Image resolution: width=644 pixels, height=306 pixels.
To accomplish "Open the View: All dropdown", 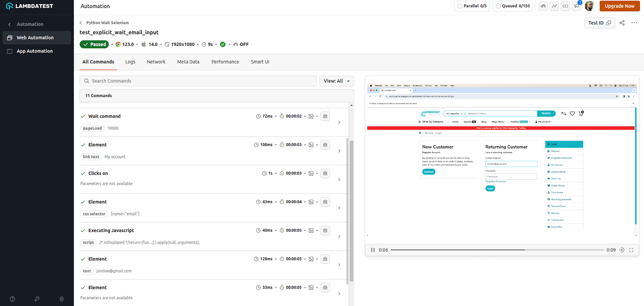I will [337, 81].
